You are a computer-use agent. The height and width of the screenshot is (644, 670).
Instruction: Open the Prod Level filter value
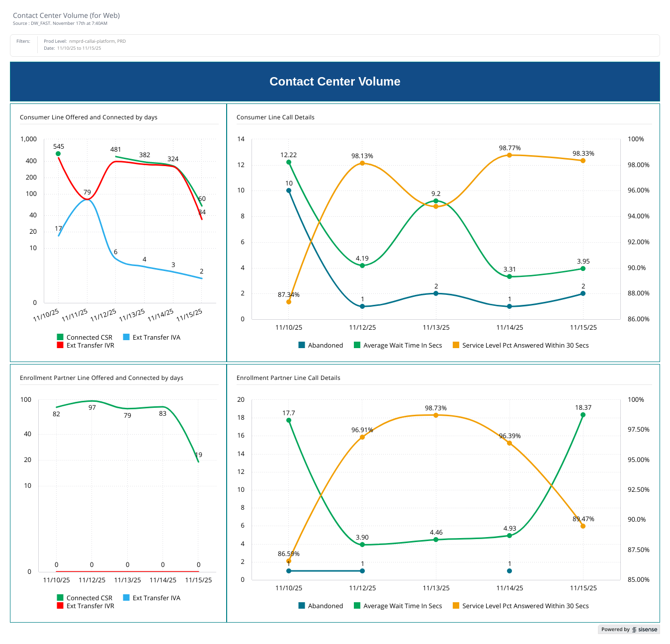tap(97, 41)
